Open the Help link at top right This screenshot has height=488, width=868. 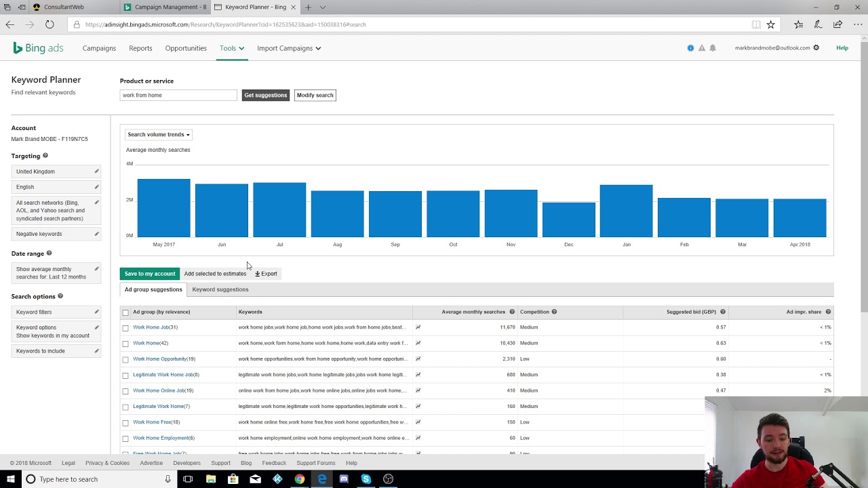pyautogui.click(x=842, y=48)
